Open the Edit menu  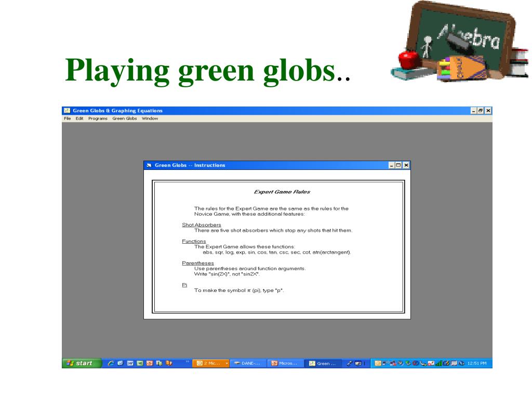tap(79, 118)
